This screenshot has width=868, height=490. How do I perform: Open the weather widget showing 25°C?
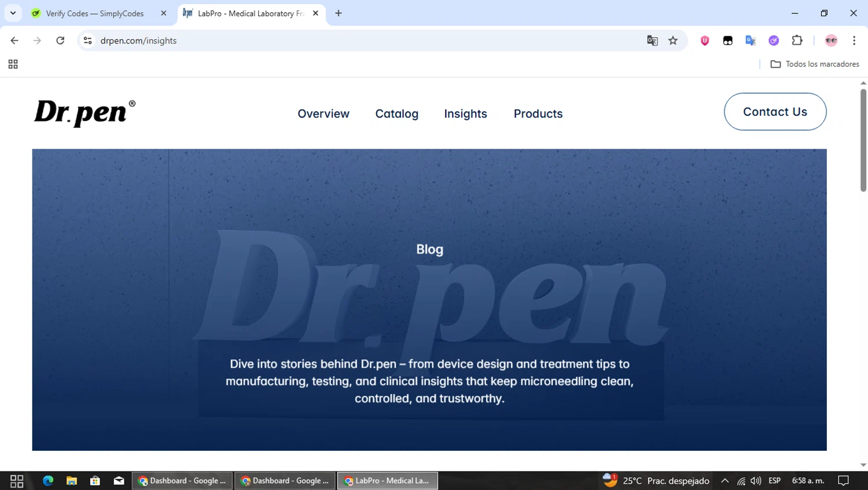click(656, 481)
